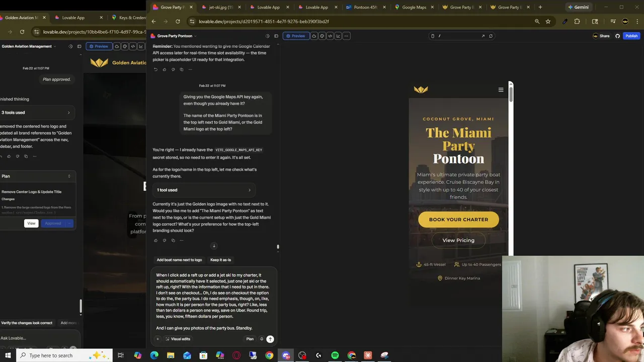Reload page in front Chrome window
Viewport: 644px width, 362px height.
(178, 22)
